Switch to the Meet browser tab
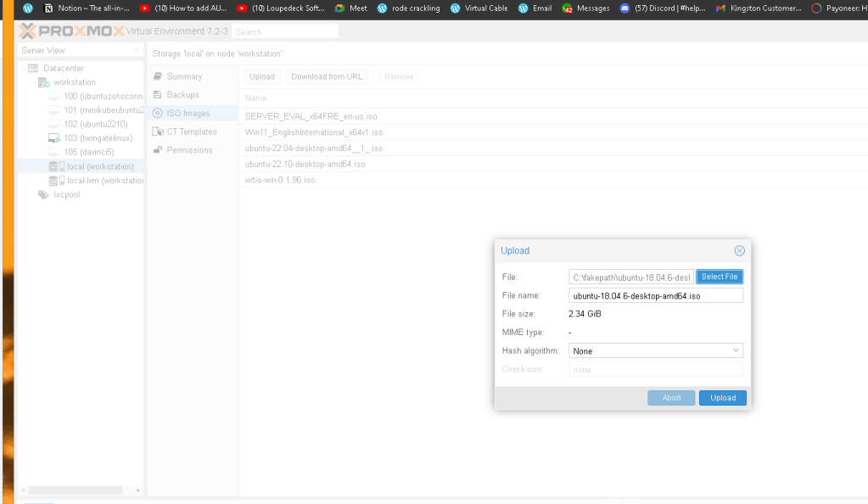The image size is (868, 504). click(351, 8)
